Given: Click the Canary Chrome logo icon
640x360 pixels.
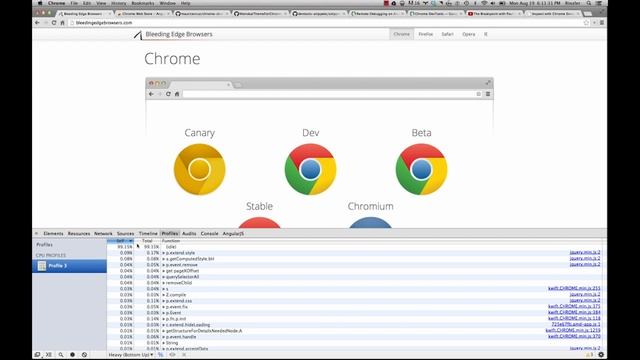Looking at the screenshot, I should (x=200, y=169).
